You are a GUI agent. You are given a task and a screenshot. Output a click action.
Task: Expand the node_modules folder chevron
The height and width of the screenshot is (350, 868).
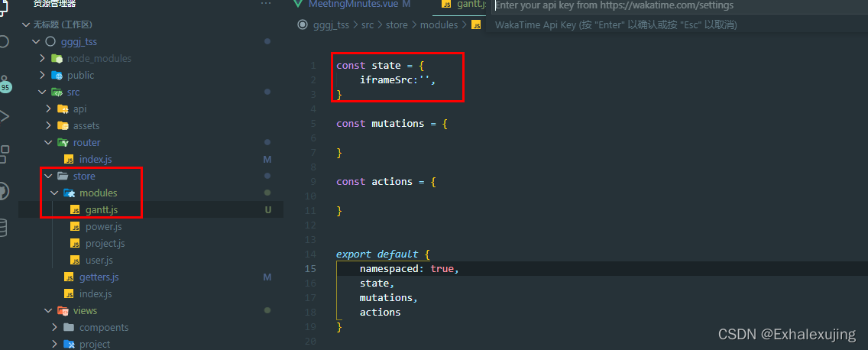tap(43, 58)
